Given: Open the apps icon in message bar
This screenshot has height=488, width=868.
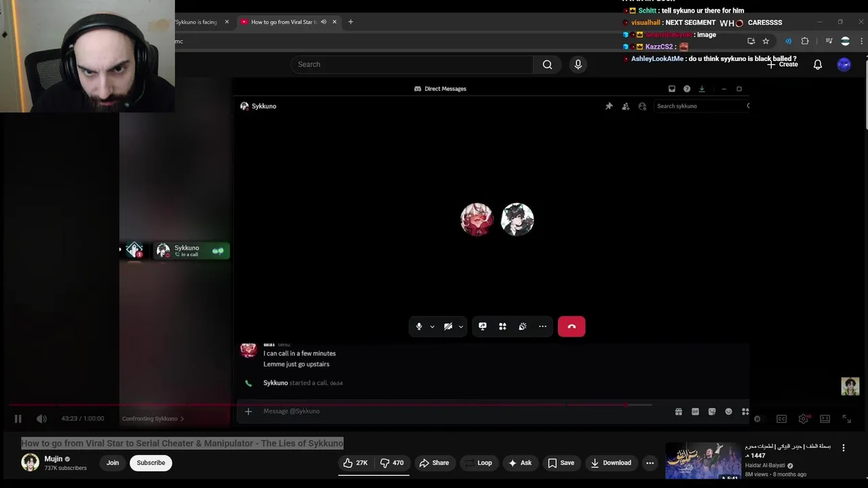Looking at the screenshot, I should coord(745,411).
